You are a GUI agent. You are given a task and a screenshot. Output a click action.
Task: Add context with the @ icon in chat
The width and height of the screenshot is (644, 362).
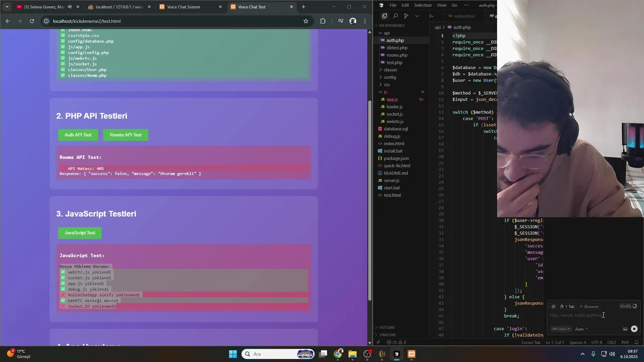coord(553,306)
